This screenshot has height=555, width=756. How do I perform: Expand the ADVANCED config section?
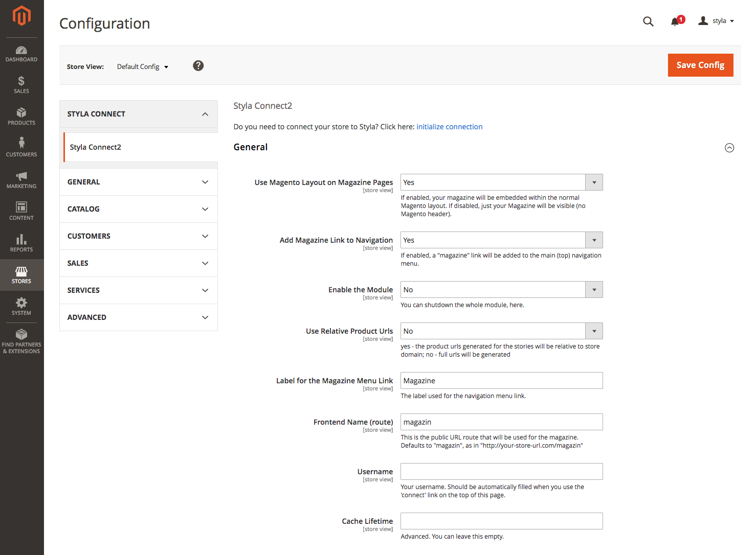[x=139, y=317]
